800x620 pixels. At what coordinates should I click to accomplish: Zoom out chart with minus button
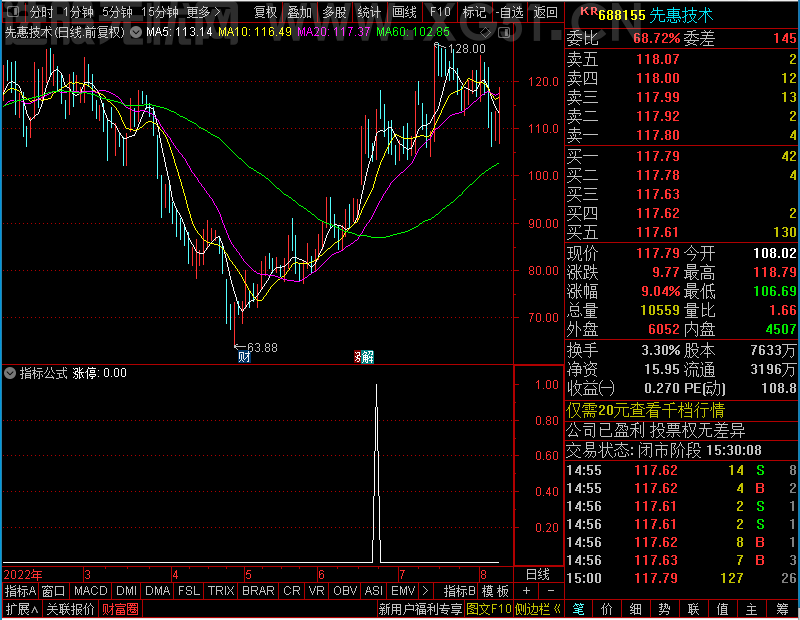pos(551,591)
